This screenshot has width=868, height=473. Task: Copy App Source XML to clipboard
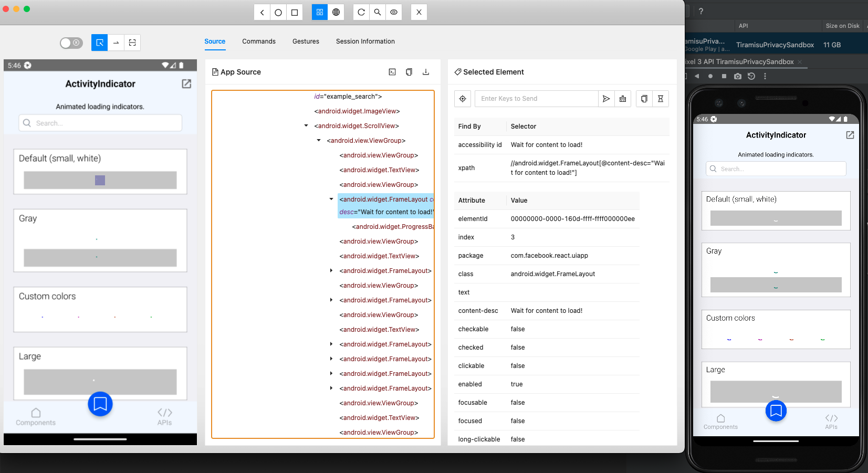point(409,72)
